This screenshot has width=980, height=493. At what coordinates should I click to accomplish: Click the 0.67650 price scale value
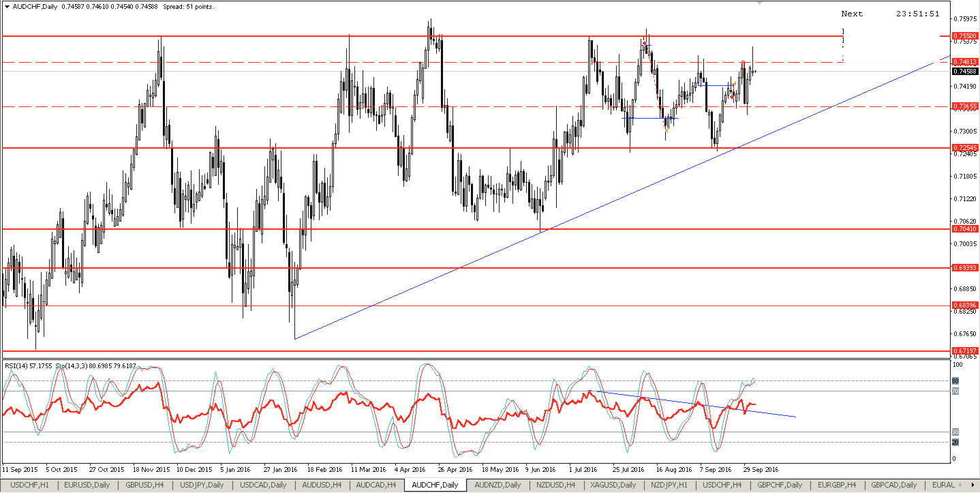click(x=965, y=333)
